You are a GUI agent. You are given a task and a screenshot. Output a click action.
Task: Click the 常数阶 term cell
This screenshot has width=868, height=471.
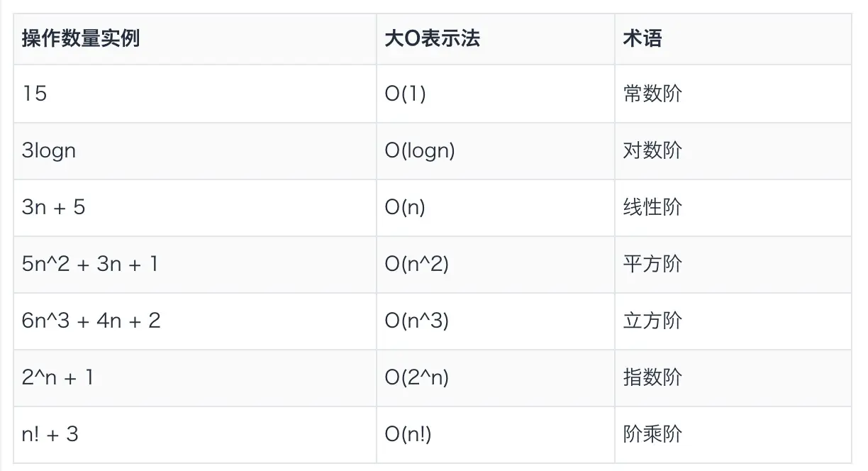click(x=733, y=94)
